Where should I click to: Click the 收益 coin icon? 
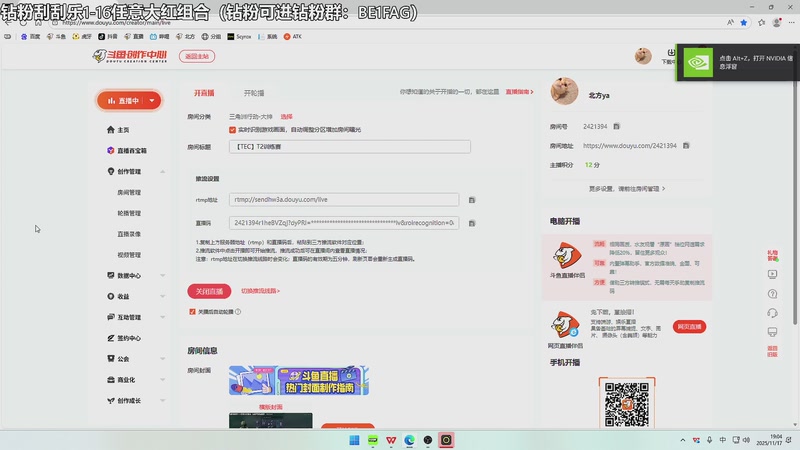pos(111,296)
